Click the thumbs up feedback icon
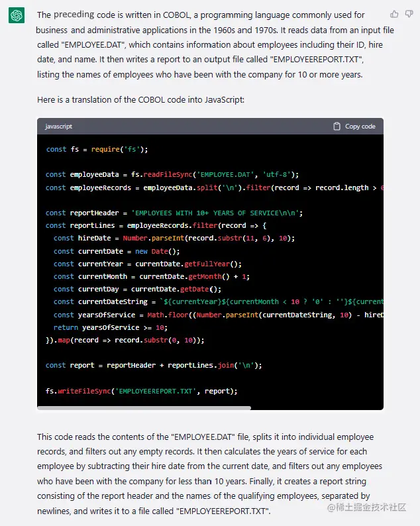420x526 pixels. point(395,14)
